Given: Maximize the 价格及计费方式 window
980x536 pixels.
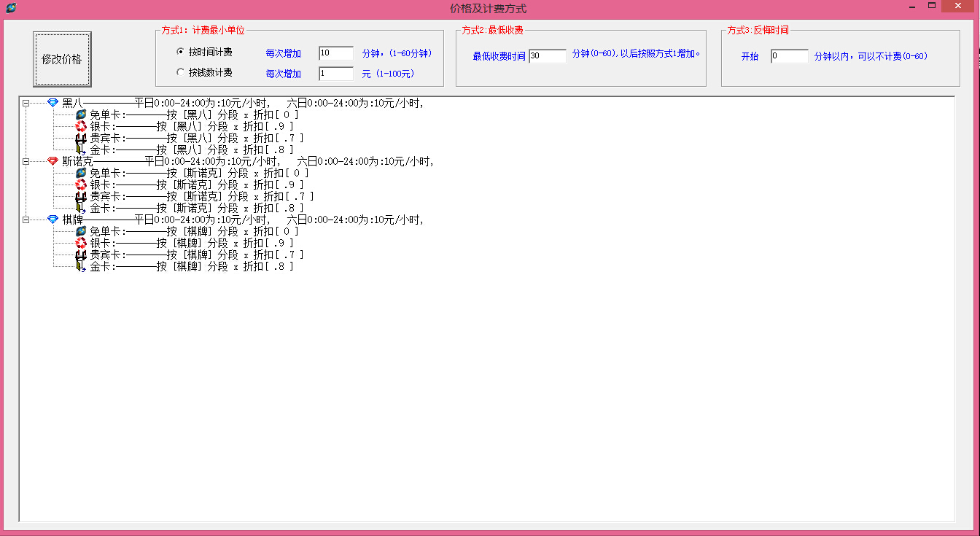Looking at the screenshot, I should [x=932, y=6].
